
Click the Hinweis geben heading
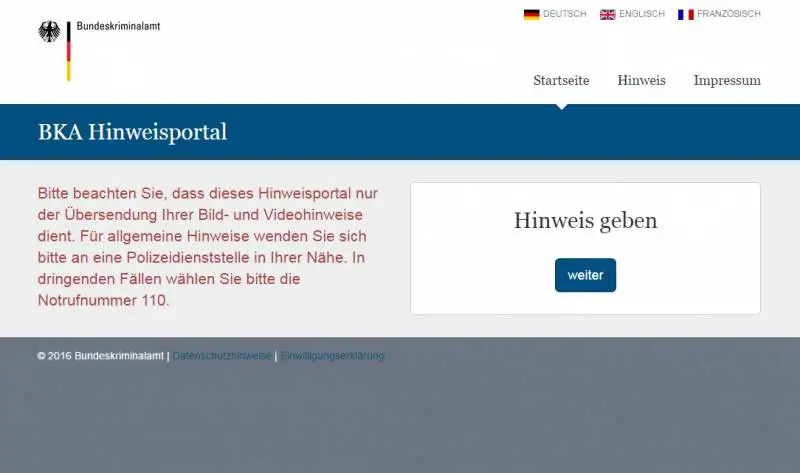tap(585, 220)
